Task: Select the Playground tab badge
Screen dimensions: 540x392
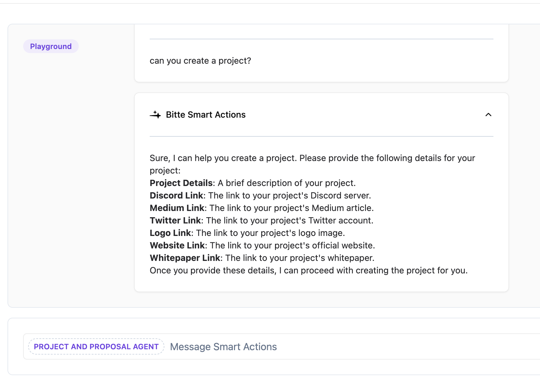Action: (51, 47)
